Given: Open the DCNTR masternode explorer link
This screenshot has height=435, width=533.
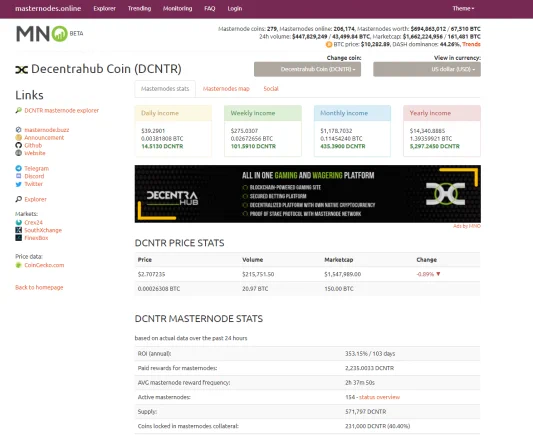Looking at the screenshot, I should coord(62,110).
